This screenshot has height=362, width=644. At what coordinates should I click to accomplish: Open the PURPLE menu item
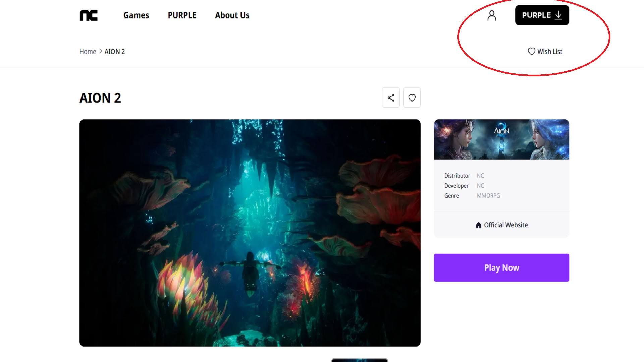182,15
